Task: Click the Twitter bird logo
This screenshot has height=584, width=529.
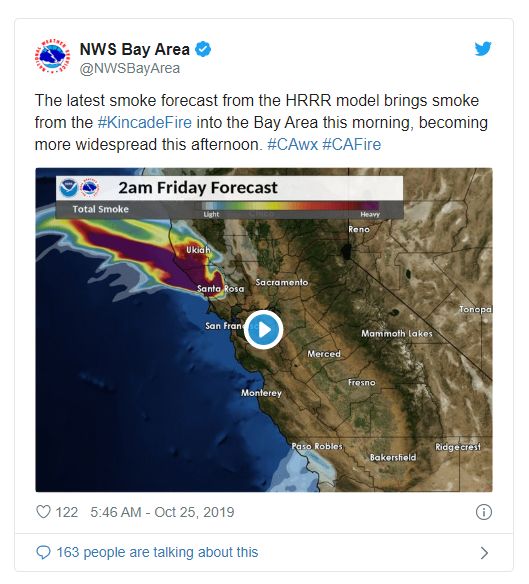Action: point(483,49)
